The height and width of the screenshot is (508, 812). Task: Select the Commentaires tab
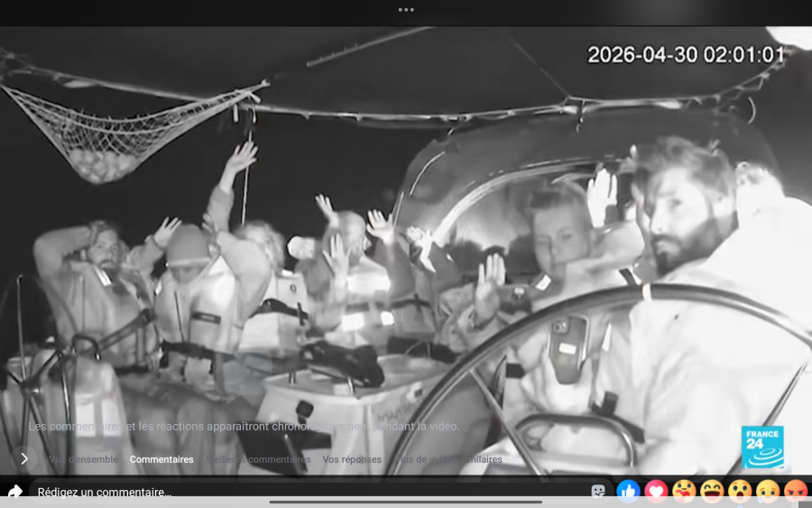[161, 459]
